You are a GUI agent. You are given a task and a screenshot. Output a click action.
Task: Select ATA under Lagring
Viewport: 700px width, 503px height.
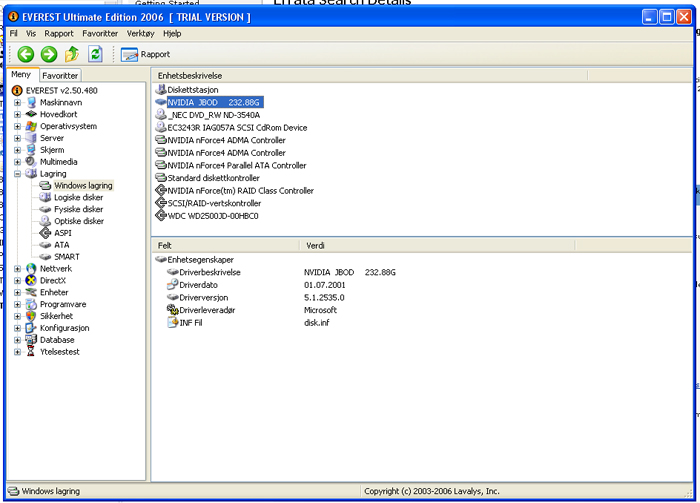click(x=62, y=245)
